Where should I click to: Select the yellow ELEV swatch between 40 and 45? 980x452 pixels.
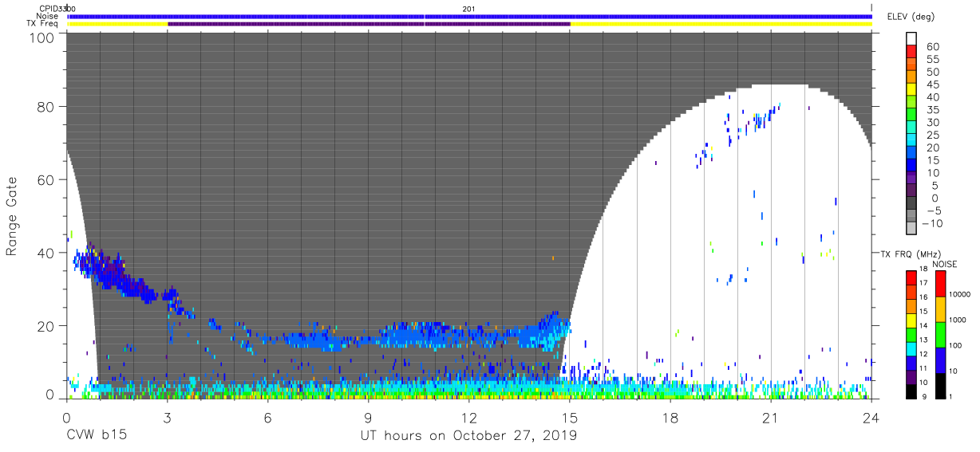click(x=911, y=91)
